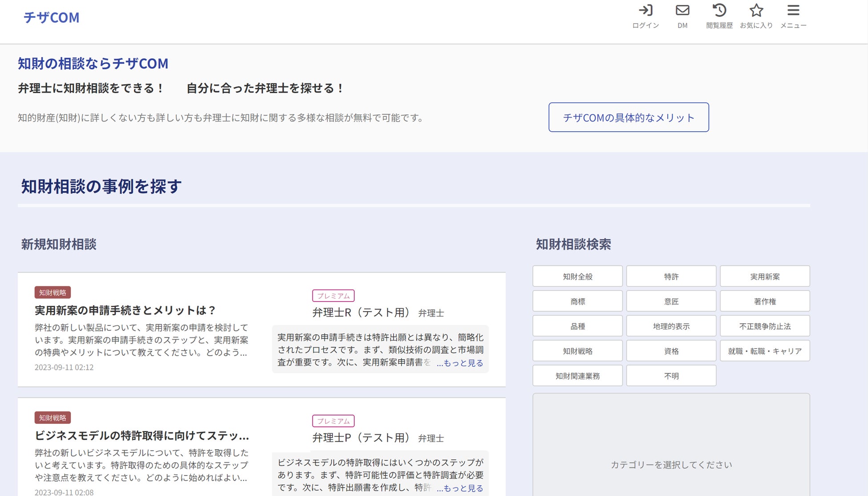The height and width of the screenshot is (496, 868).
Task: Open DM envelope icon
Action: 682,10
